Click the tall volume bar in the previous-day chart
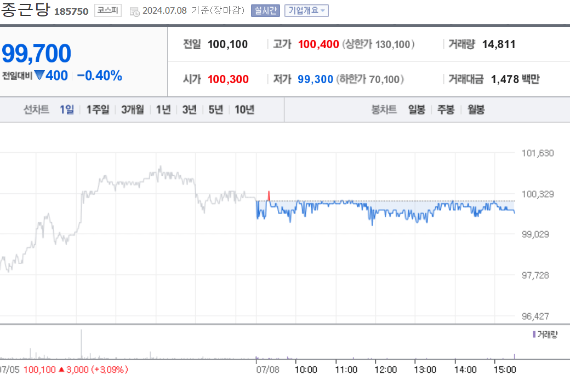Screen dimensions: 570x392 click(x=81, y=344)
